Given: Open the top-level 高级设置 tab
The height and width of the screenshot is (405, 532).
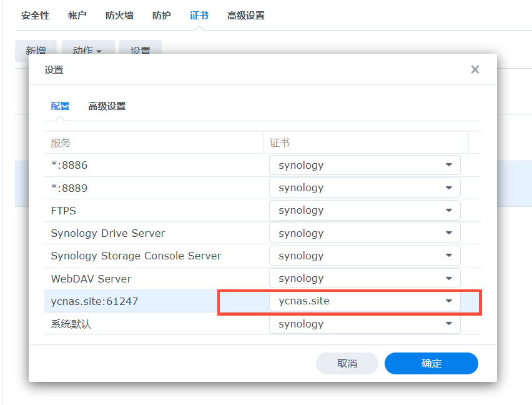Looking at the screenshot, I should 245,16.
